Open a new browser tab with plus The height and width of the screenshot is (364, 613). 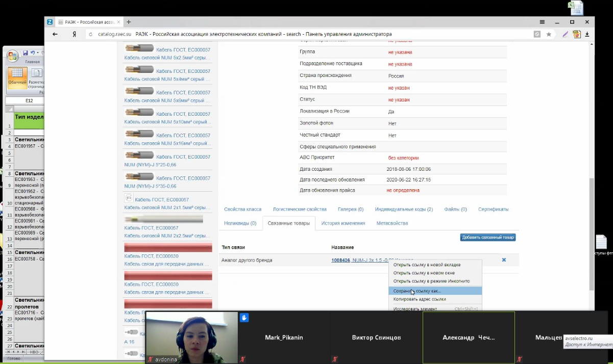click(129, 22)
